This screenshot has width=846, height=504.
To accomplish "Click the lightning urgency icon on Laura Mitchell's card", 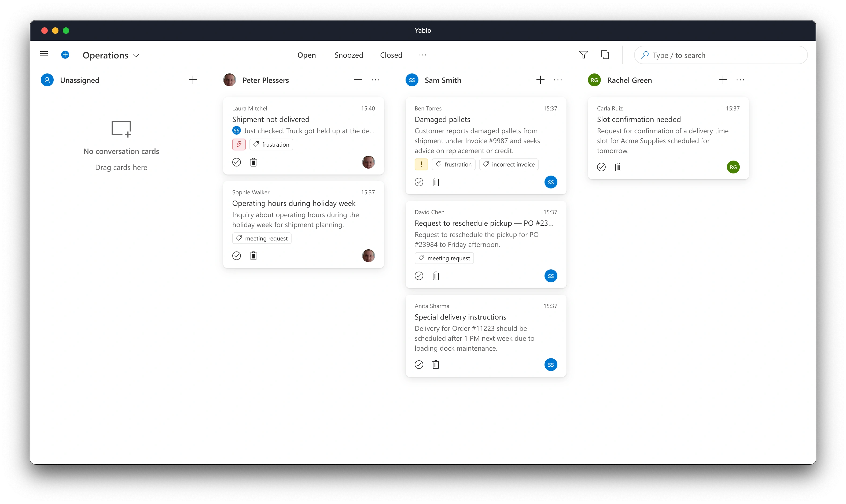I will pyautogui.click(x=238, y=144).
